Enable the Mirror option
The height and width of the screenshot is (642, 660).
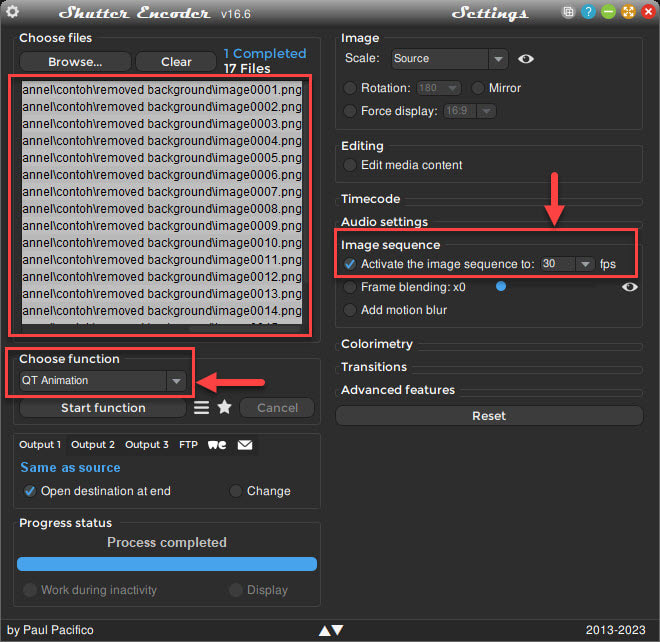tap(478, 88)
